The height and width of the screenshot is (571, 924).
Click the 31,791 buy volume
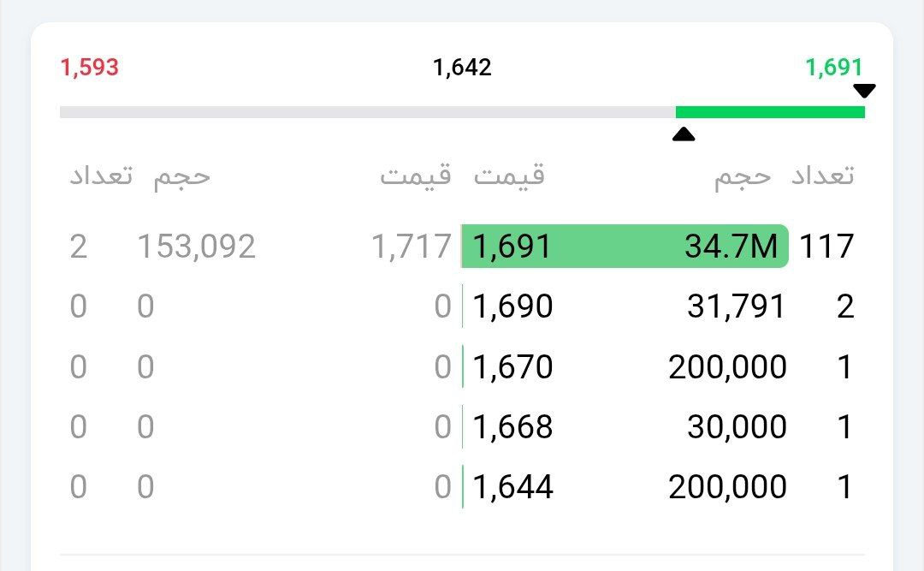(x=736, y=306)
